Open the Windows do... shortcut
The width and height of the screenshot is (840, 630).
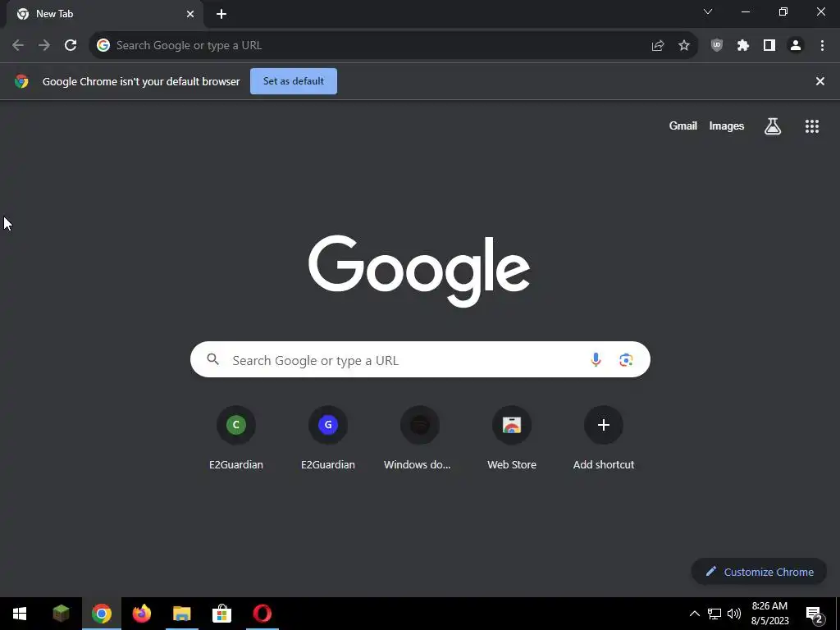(420, 439)
